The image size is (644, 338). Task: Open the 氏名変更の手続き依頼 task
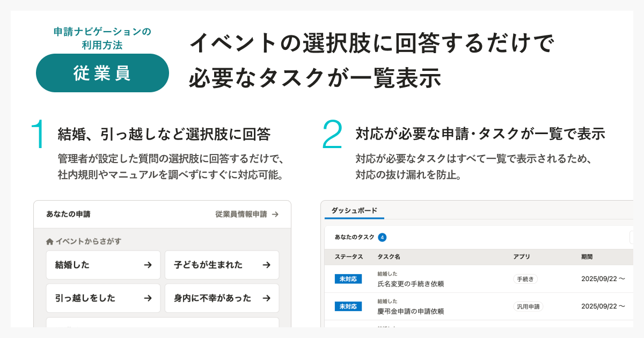point(411,283)
